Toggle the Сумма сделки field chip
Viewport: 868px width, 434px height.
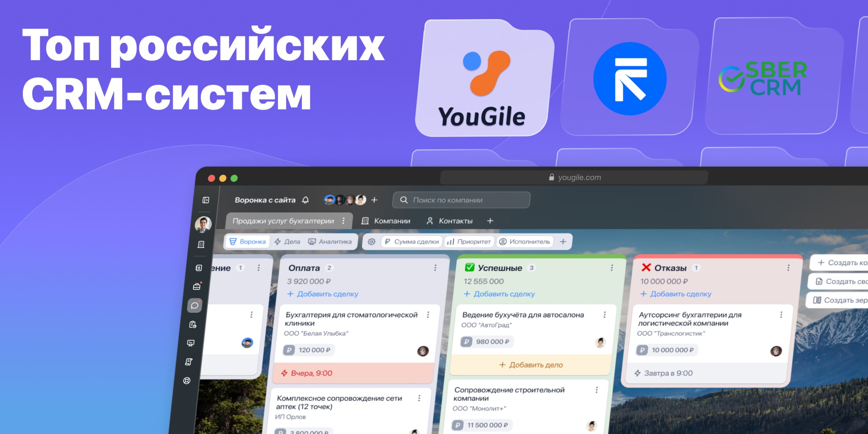[411, 242]
